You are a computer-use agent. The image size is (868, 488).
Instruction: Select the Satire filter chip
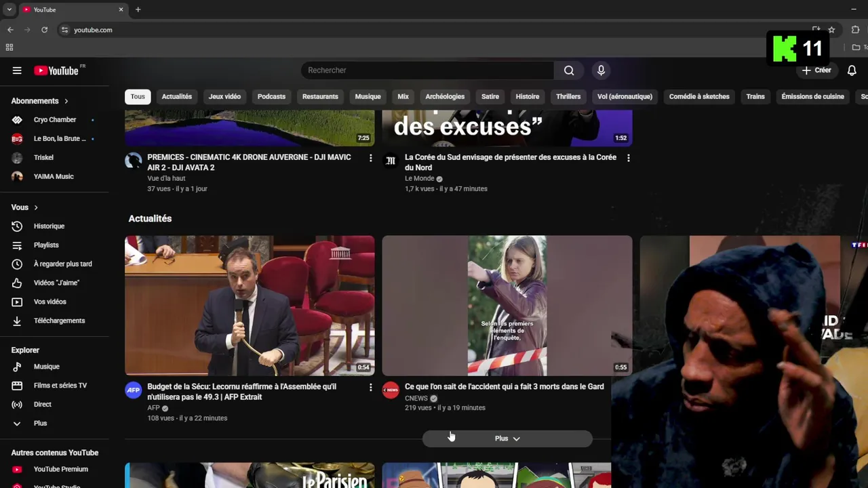(x=490, y=96)
